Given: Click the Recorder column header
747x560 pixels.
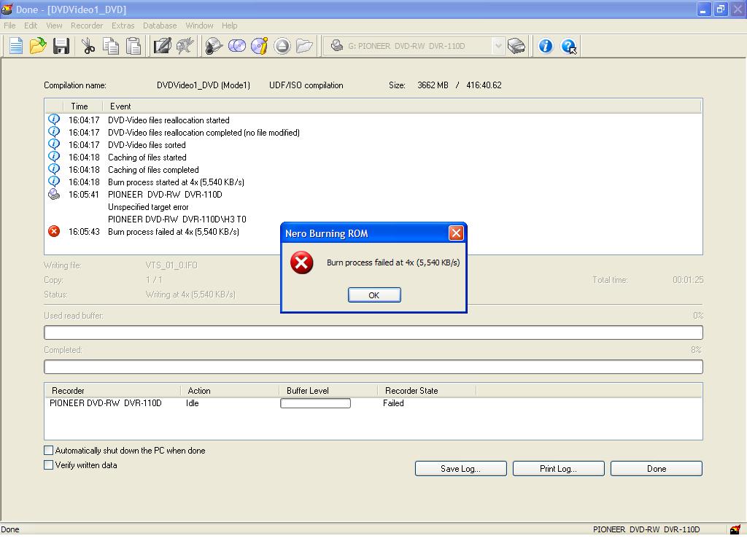Looking at the screenshot, I should click(113, 391).
